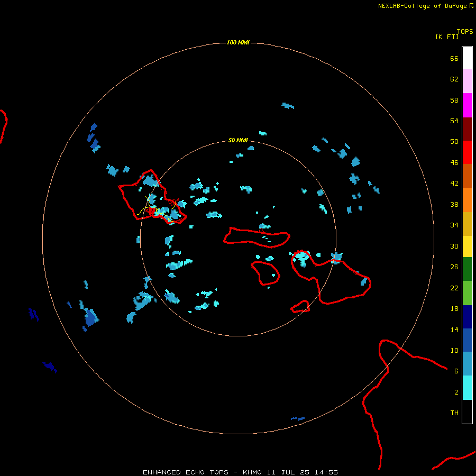Click the legend value '66'
Viewport: 476px width, 476px height.
click(454, 58)
